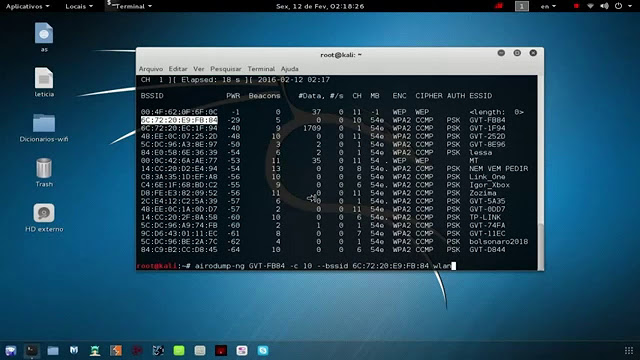Click BSSID 84:C9:B2:CC:D8:45

179,250
